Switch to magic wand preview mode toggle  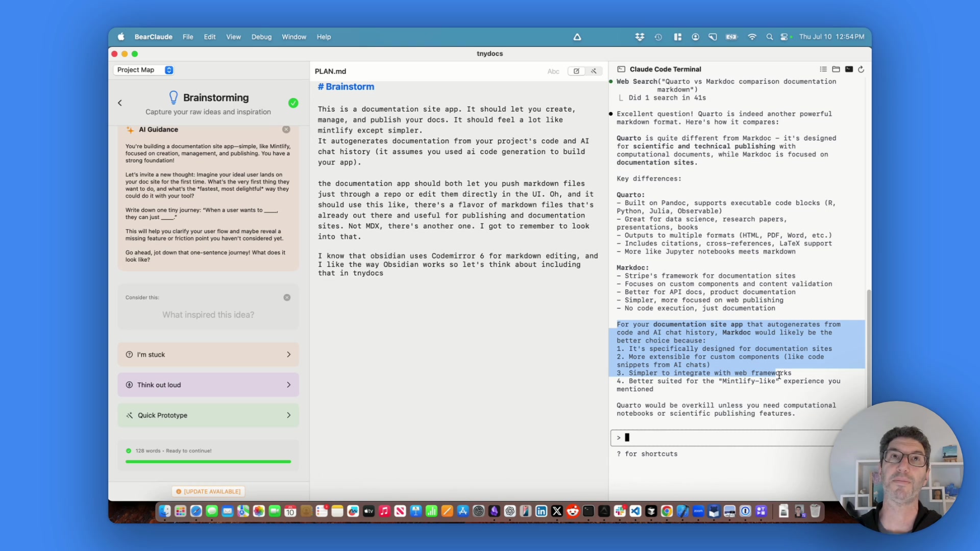pyautogui.click(x=594, y=71)
